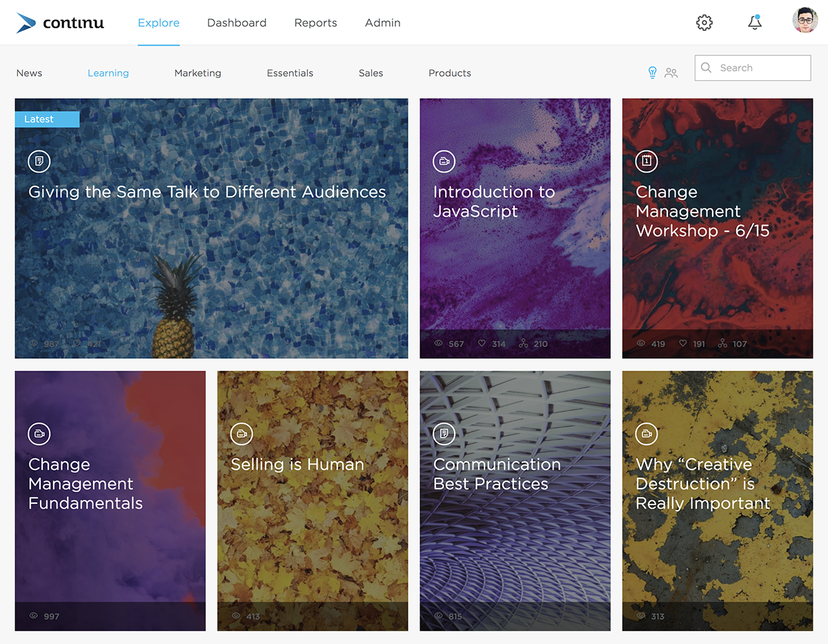The image size is (828, 644).
Task: Click the 815 views count
Action: (455, 616)
